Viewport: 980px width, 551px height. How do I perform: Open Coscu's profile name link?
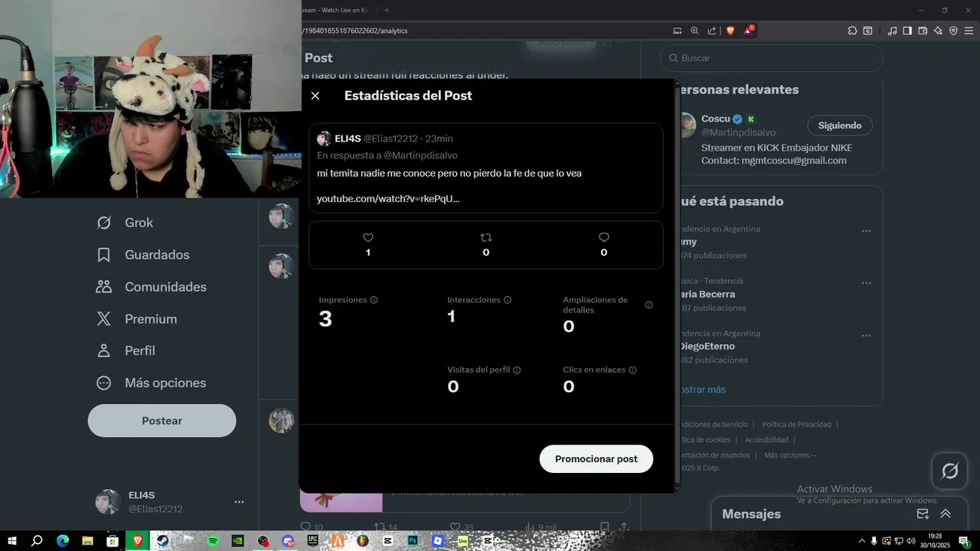point(716,119)
